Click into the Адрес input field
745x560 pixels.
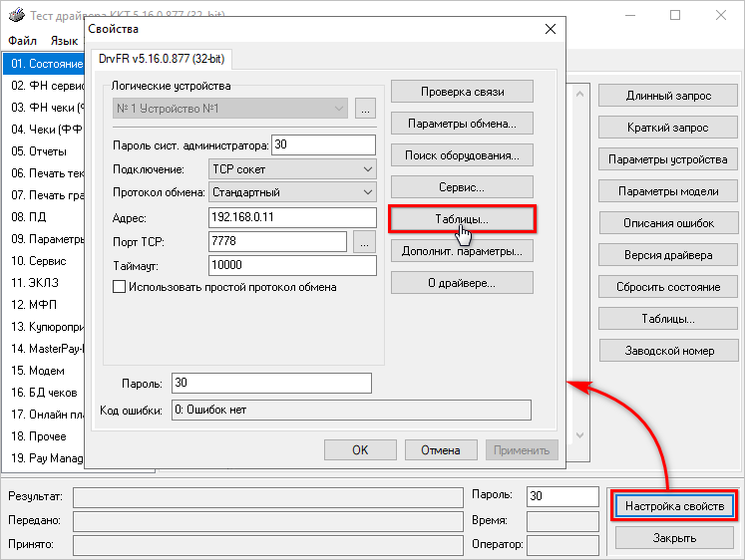coord(291,216)
